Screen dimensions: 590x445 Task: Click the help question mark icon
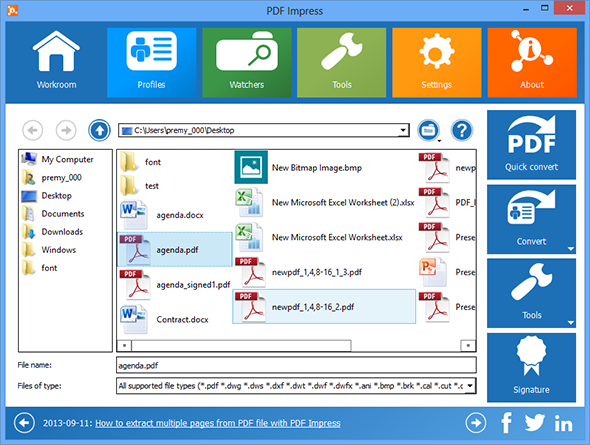[x=462, y=130]
